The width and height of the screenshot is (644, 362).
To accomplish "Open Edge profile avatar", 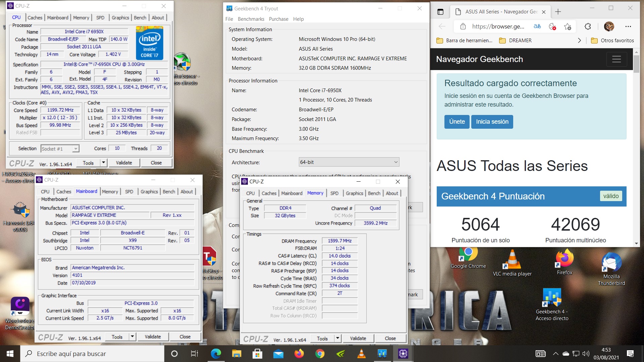I will click(x=609, y=26).
